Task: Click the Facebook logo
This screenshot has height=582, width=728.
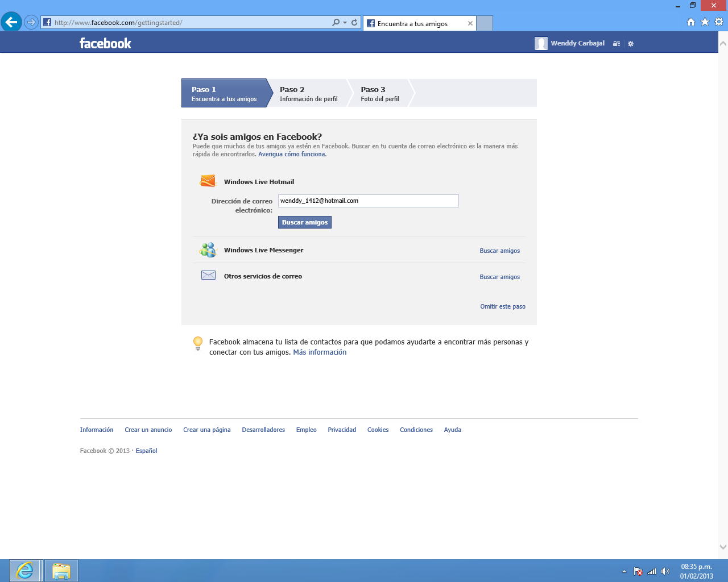Action: point(105,43)
